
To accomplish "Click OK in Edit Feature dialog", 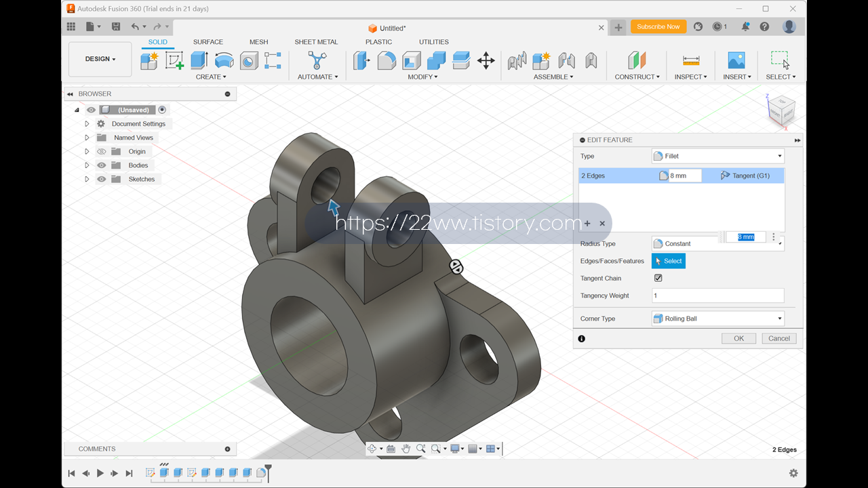I will coord(738,338).
